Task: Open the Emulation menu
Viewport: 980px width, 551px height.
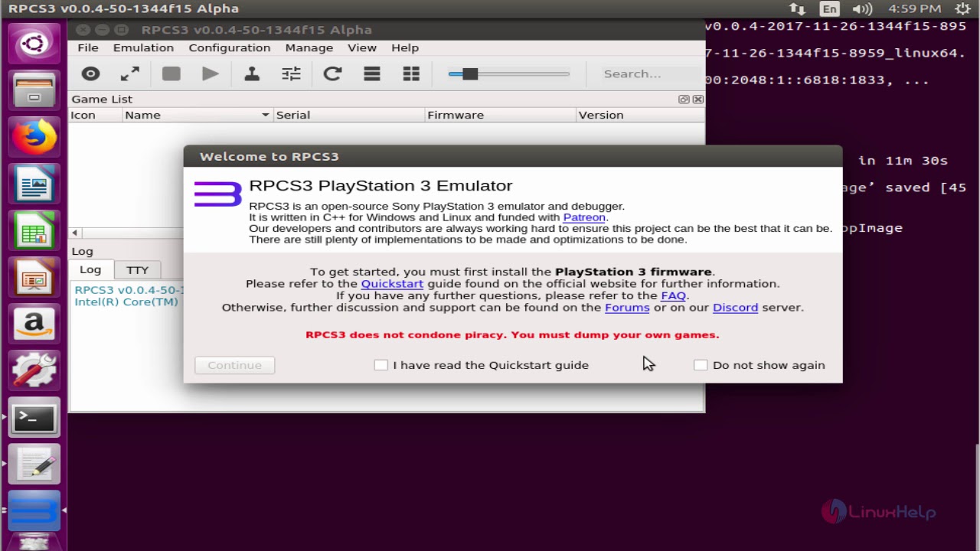Action: pyautogui.click(x=143, y=47)
